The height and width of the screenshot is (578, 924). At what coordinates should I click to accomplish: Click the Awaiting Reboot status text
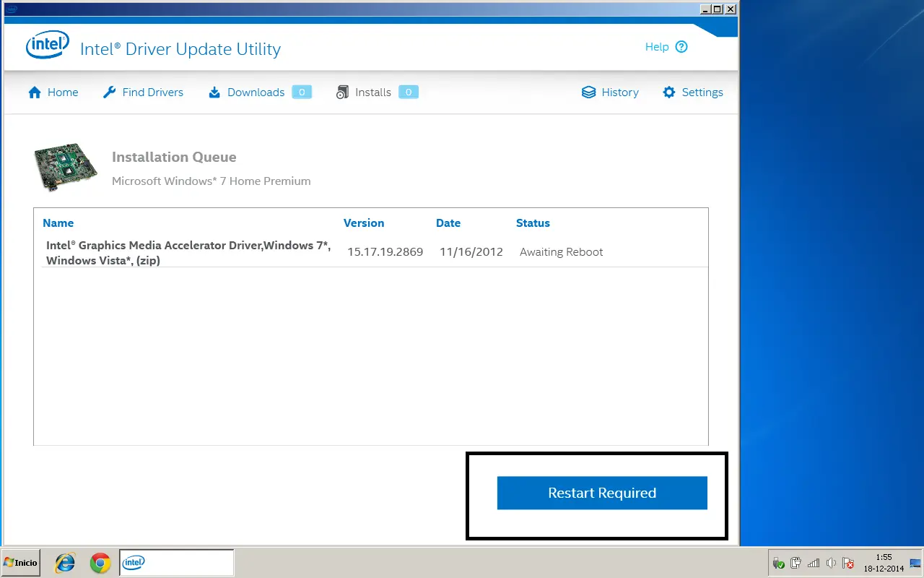(x=562, y=252)
